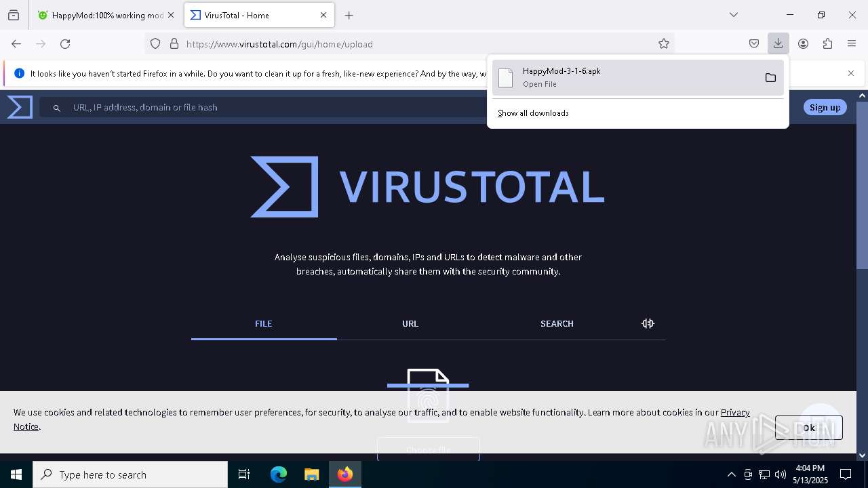The height and width of the screenshot is (488, 868).
Task: Launch Microsoft Edge from taskbar
Action: 279,474
